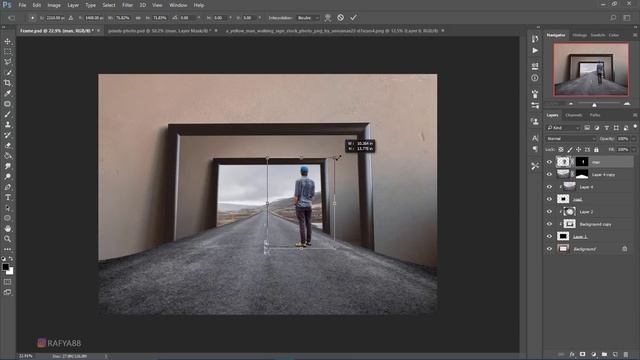Image resolution: width=640 pixels, height=360 pixels.
Task: Click the Add layer mask button
Action: [582, 354]
